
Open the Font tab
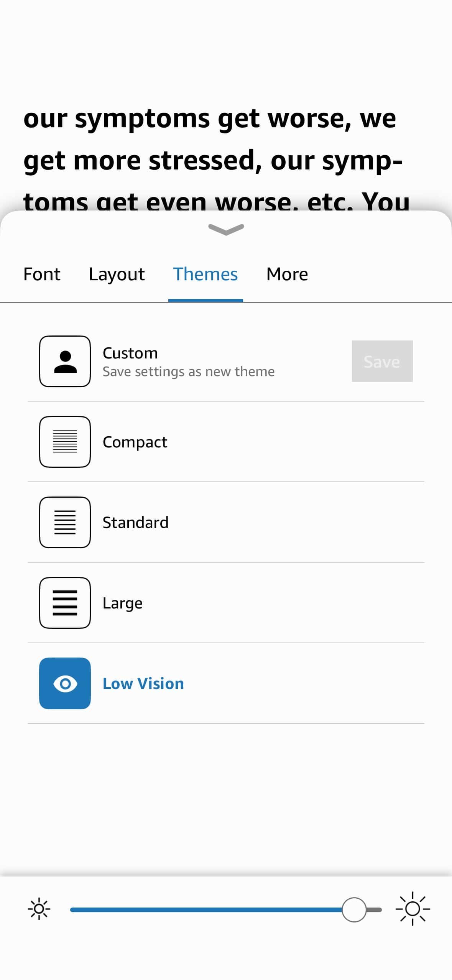pos(42,274)
